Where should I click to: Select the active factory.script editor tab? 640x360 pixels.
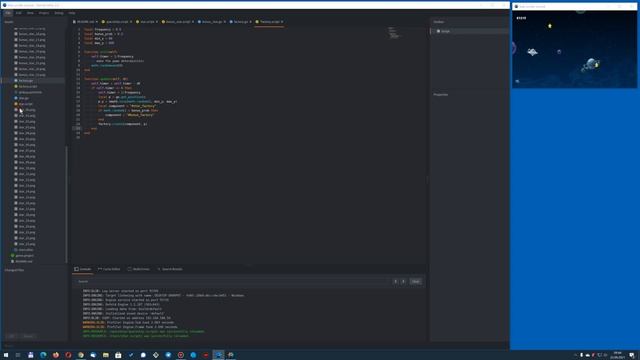pyautogui.click(x=269, y=22)
